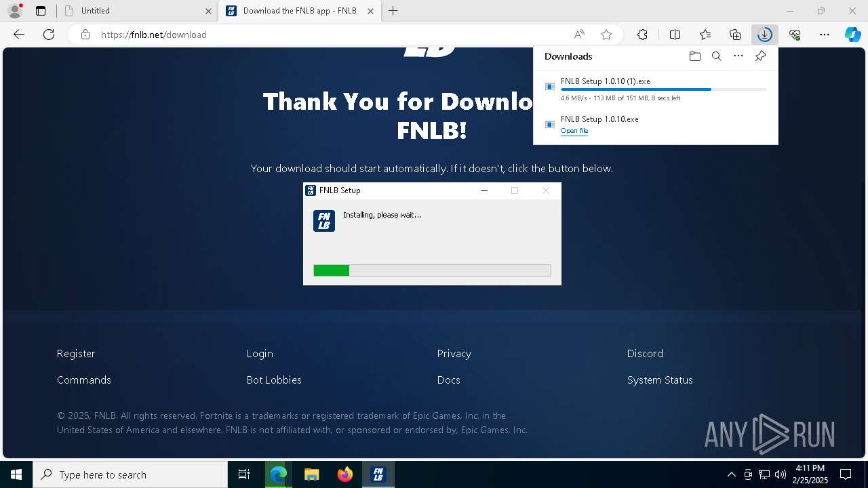Activate Read aloud icon

click(x=579, y=35)
